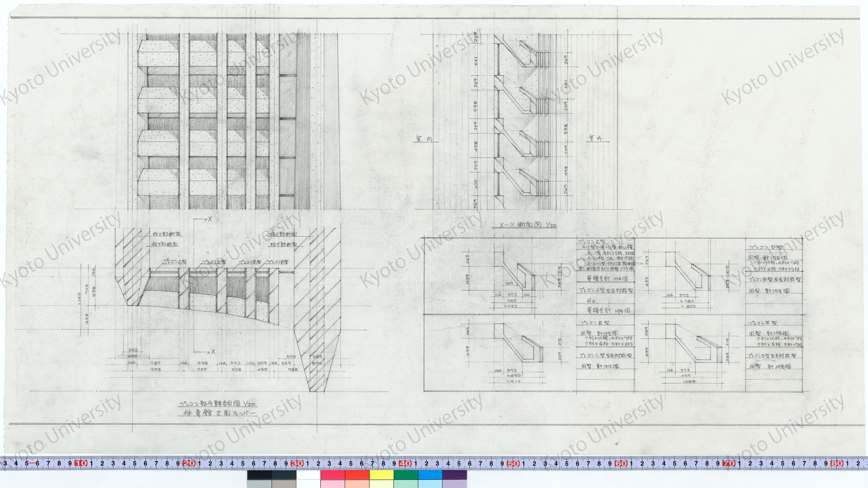Click the 室外 label right of section
The image size is (868, 488).
click(596, 138)
